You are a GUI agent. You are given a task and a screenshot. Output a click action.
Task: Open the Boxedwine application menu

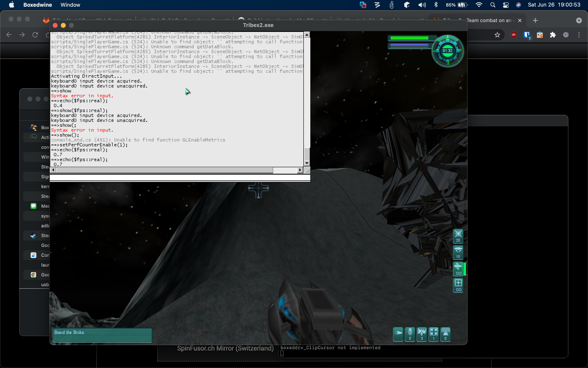(x=38, y=5)
